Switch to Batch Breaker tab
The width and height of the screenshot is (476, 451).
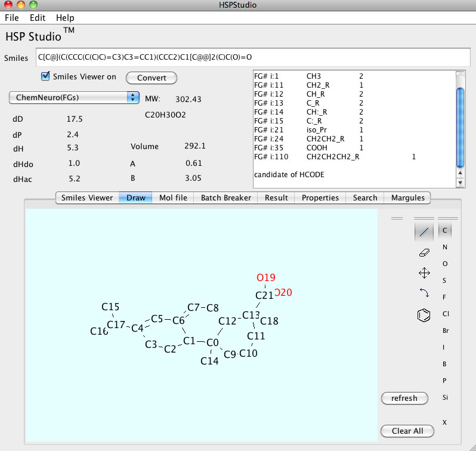point(226,197)
